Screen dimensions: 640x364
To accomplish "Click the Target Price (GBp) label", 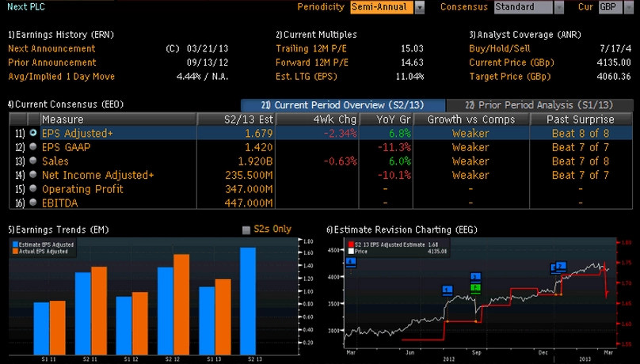I will (x=510, y=76).
